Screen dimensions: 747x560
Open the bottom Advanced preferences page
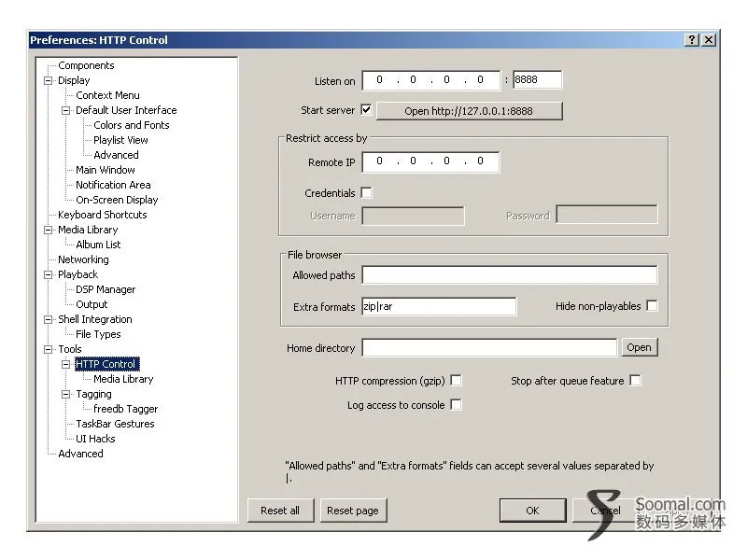tap(80, 454)
